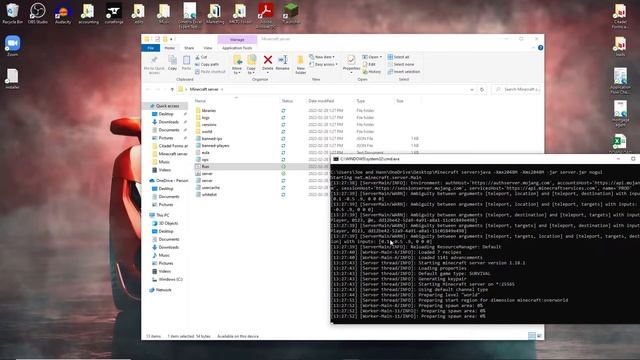Image resolution: width=640 pixels, height=360 pixels.
Task: Click Minecraft server in the address breadcrumb
Action: [x=204, y=89]
